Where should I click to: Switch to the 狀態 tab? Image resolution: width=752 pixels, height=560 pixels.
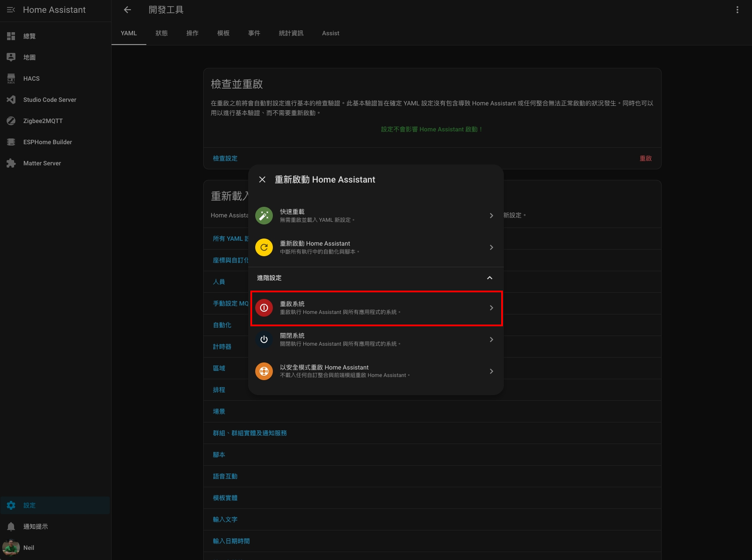162,34
